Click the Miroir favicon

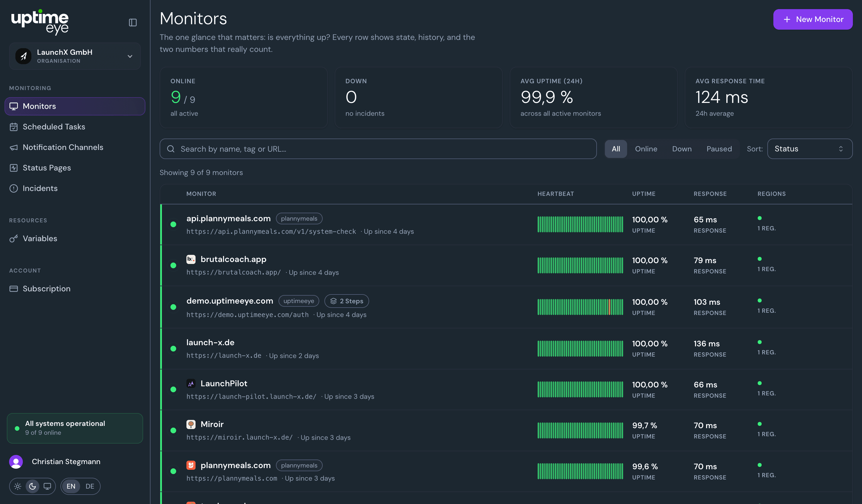pos(191,424)
